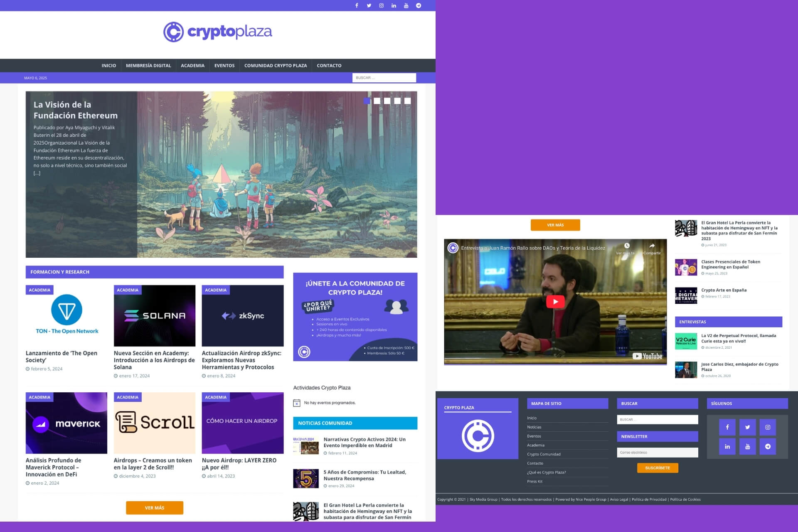Screen dimensions: 798x532
Task: Select fourth slider dot
Action: click(397, 101)
